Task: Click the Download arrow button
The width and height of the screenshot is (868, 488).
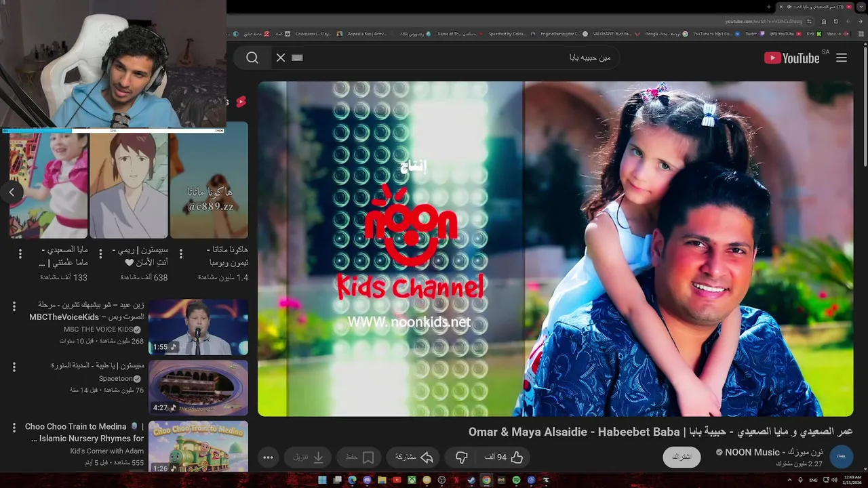Action: (x=309, y=457)
